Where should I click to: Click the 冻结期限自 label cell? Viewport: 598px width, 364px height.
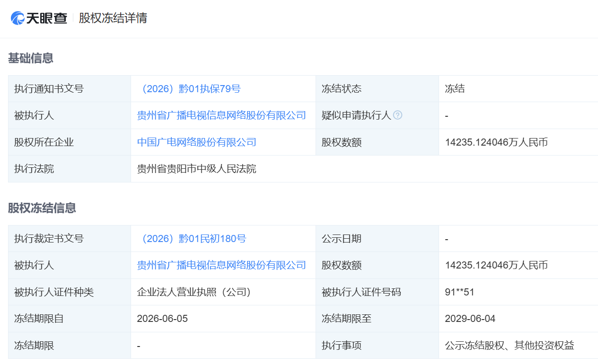(x=70, y=319)
